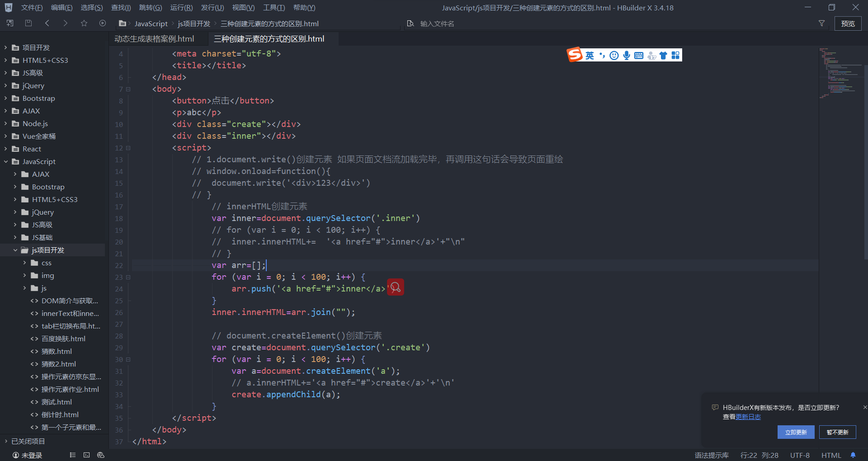Run the file using the play icon
This screenshot has width=868, height=461.
click(x=102, y=23)
